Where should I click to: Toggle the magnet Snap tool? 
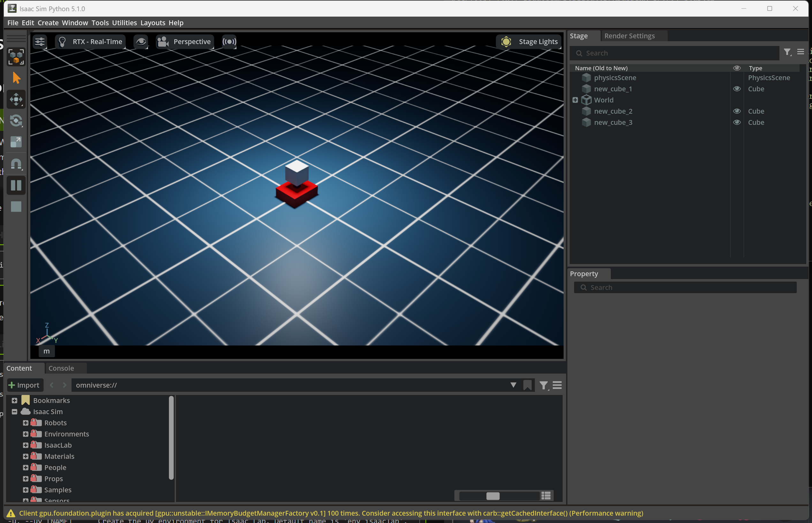[x=16, y=164]
